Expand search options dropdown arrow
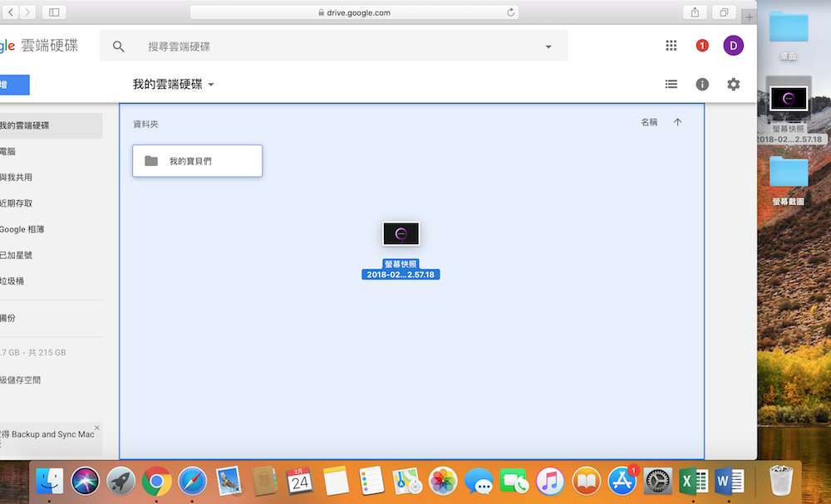This screenshot has height=504, width=831. [548, 47]
